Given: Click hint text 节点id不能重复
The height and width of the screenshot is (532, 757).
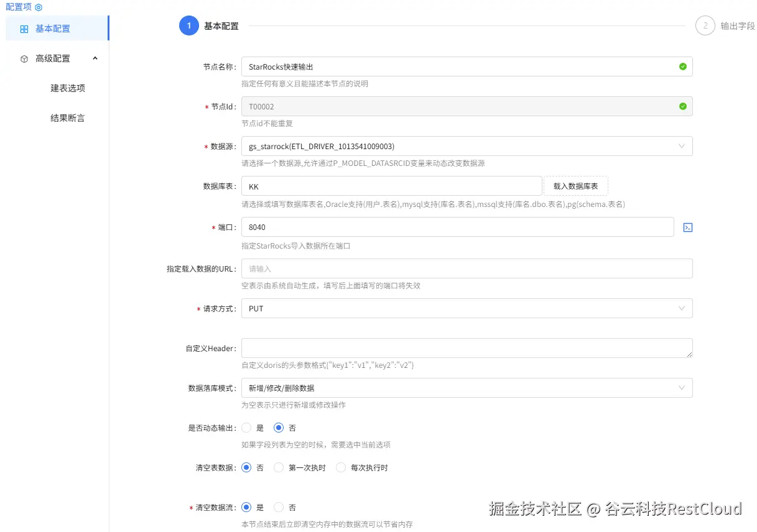Looking at the screenshot, I should 267,124.
